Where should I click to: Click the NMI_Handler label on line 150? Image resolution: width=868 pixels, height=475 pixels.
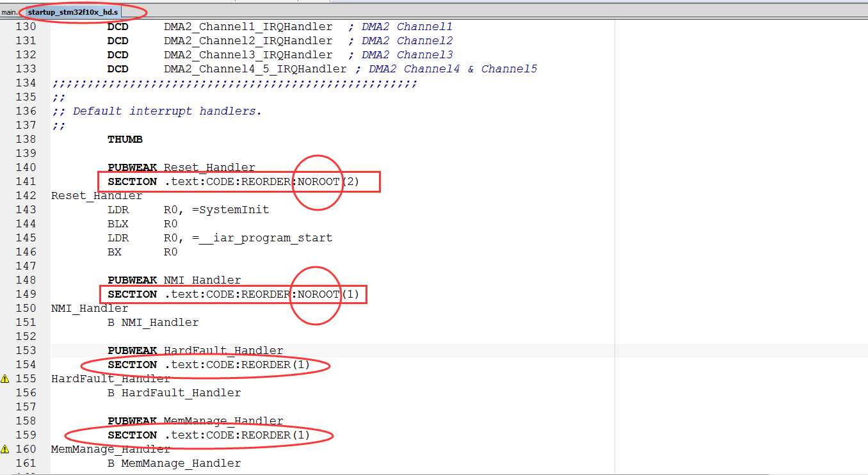[x=90, y=309]
